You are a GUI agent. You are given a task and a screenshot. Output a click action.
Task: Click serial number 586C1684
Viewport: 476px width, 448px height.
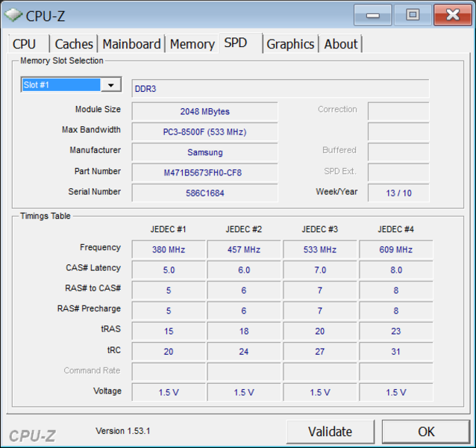pyautogui.click(x=205, y=193)
